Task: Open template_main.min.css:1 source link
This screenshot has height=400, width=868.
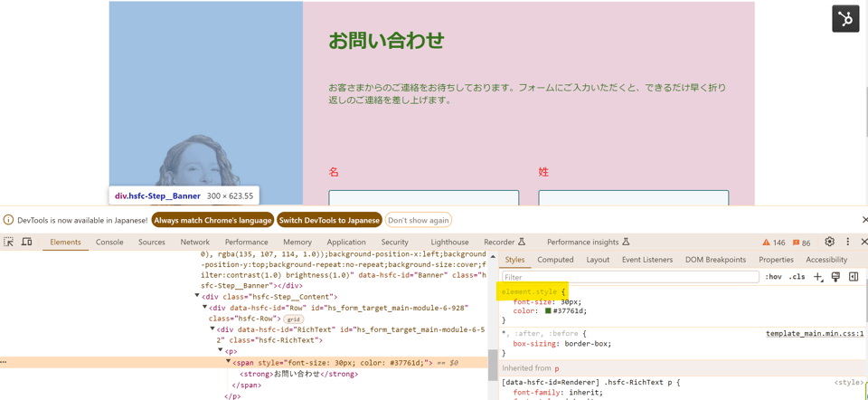Action: 815,334
